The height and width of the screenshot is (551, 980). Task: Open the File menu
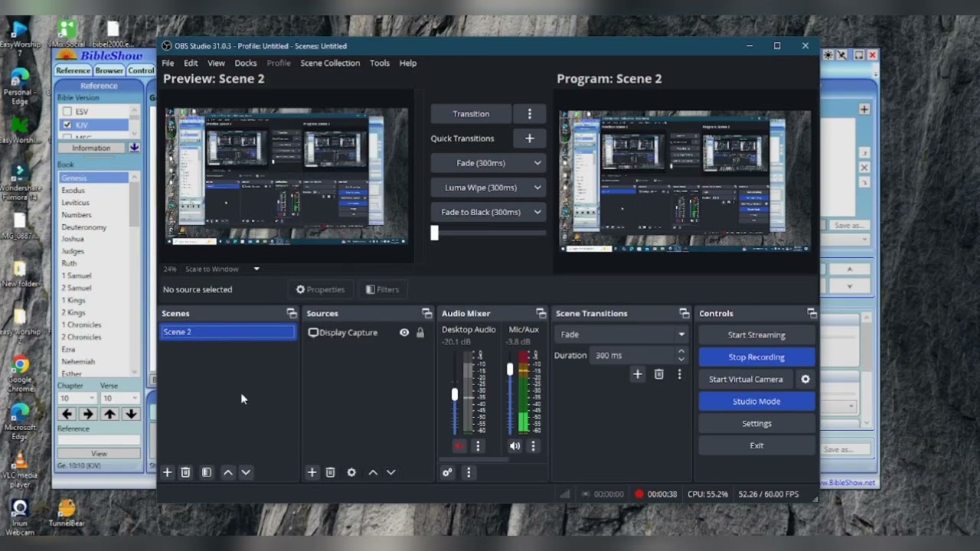168,63
